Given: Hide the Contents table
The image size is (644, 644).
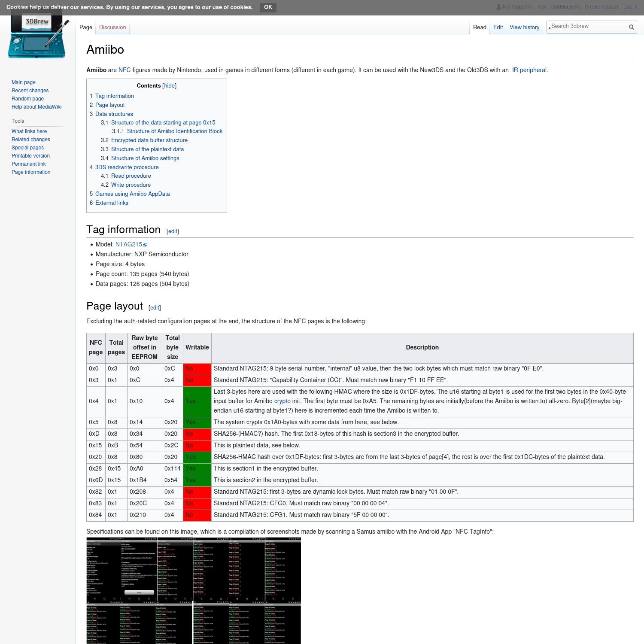Looking at the screenshot, I should tap(170, 86).
